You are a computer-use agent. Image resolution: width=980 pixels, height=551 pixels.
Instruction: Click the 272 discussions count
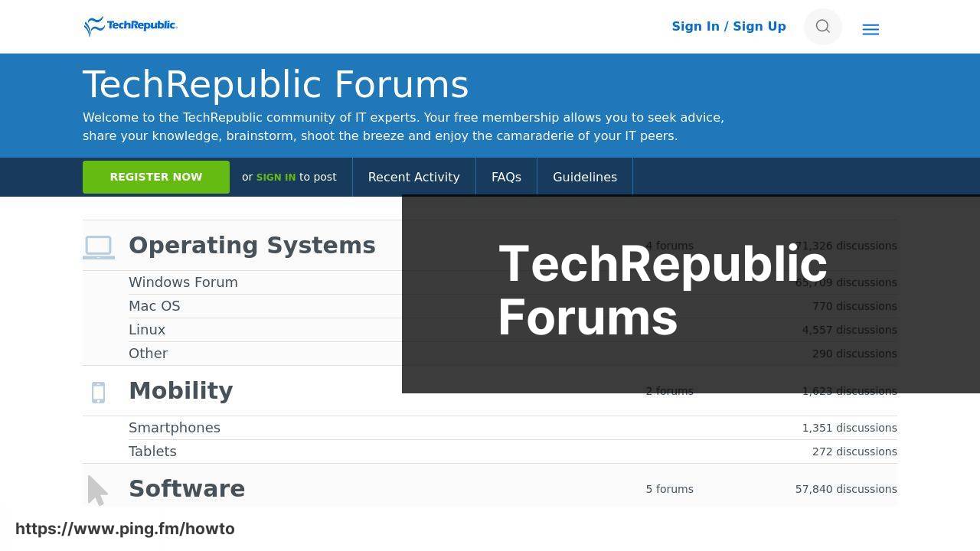(854, 452)
